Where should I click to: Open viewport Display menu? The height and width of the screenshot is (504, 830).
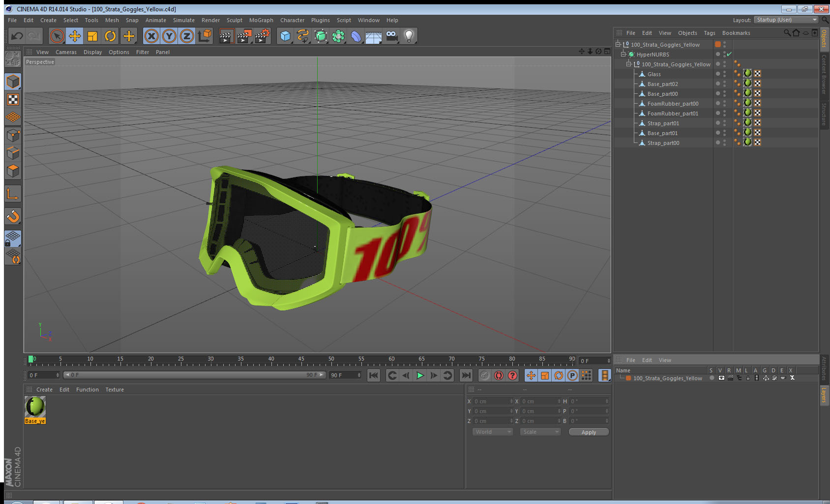point(92,52)
